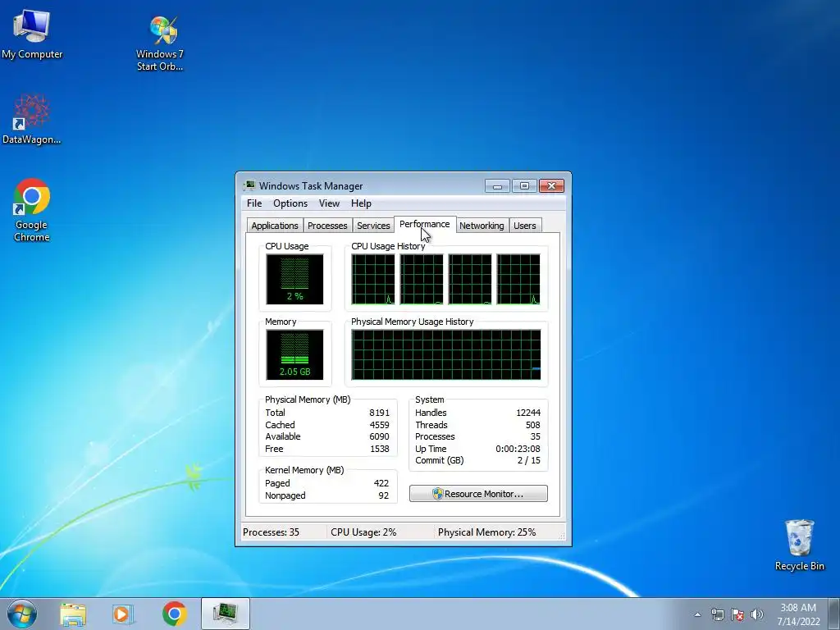Open Action Center flag tray icon

coord(737,614)
